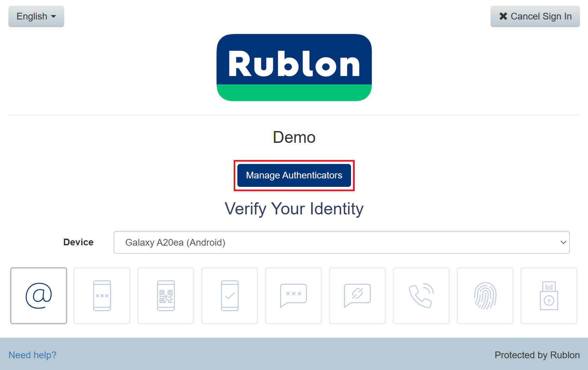Open the English language dropdown
Screen dimensions: 588x370
tap(36, 16)
